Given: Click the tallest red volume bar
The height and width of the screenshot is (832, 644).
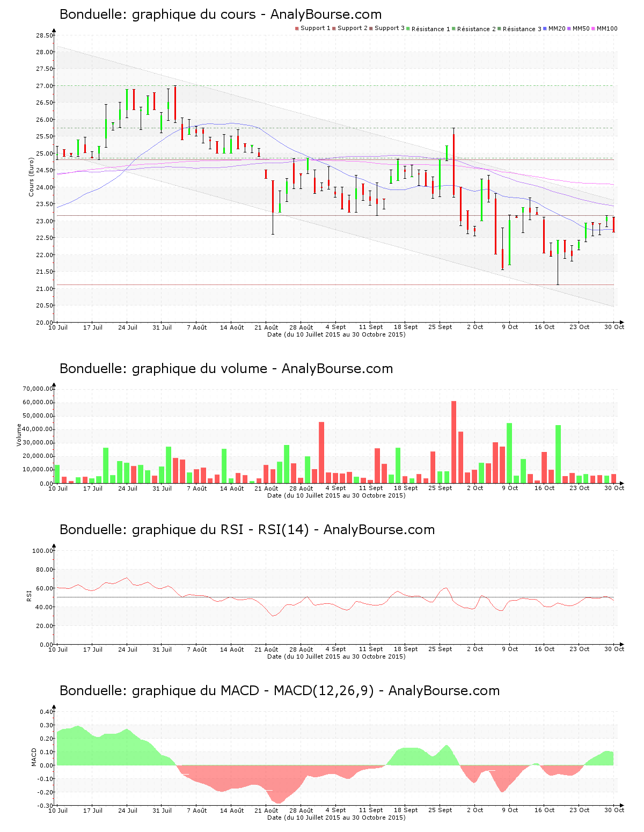Looking at the screenshot, I should pyautogui.click(x=453, y=442).
